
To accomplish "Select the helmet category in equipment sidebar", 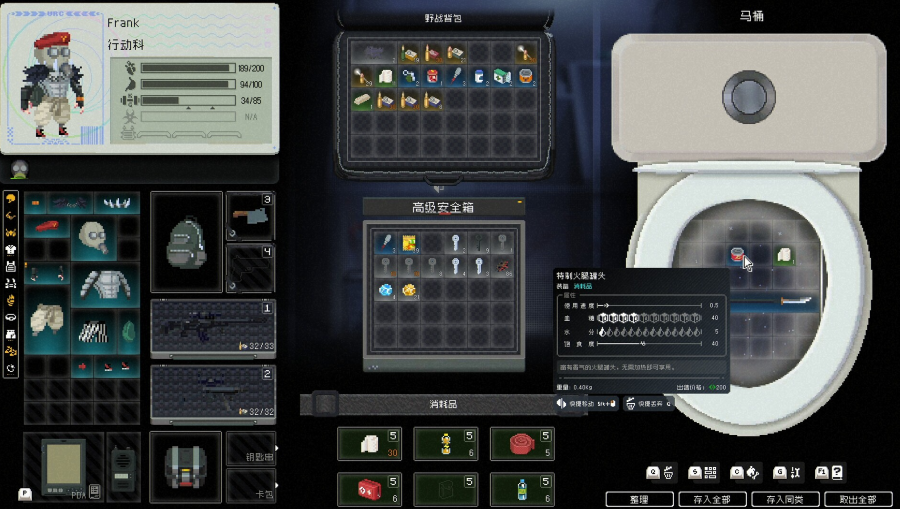I will point(10,199).
